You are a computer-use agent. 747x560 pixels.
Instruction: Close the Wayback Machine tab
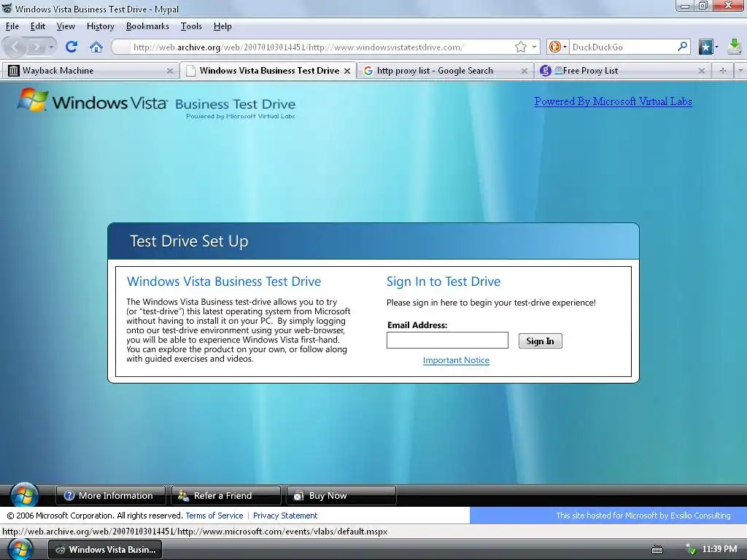(169, 71)
